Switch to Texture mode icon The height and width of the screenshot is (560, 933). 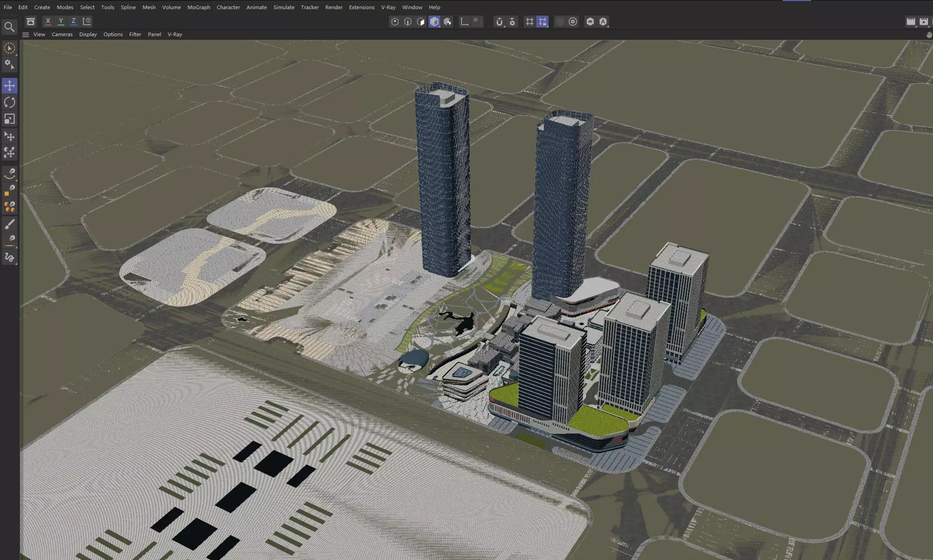(x=448, y=22)
